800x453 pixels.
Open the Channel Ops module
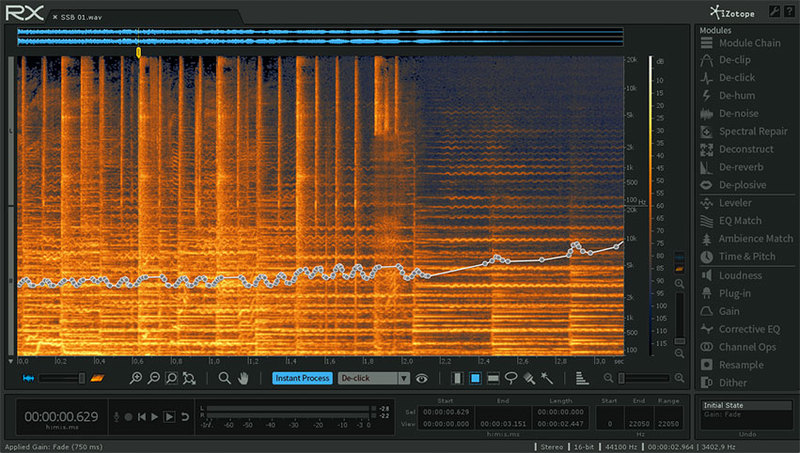pyautogui.click(x=738, y=347)
